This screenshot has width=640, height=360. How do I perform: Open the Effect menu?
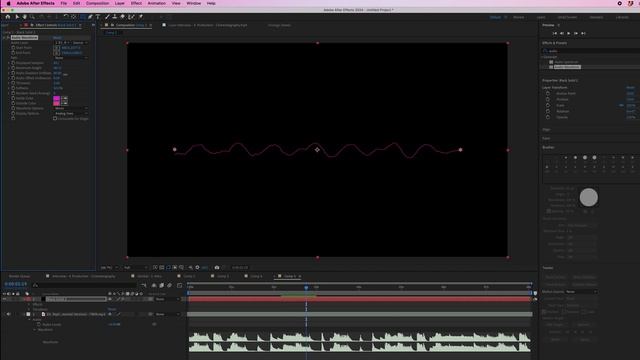point(136,3)
